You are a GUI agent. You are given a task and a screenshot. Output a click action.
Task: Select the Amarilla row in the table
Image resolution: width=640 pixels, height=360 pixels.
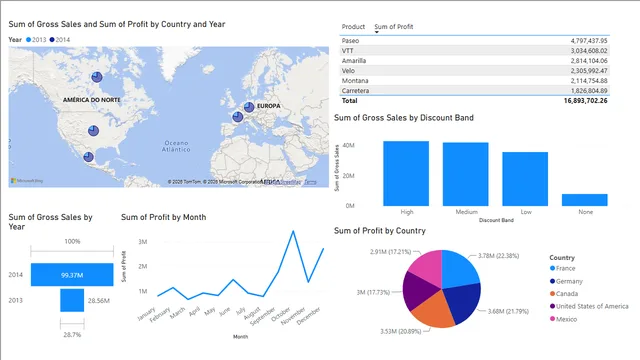click(475, 60)
